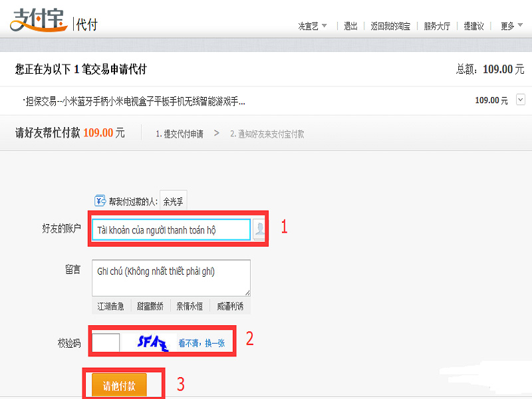Select previous payer 余光孚
The width and height of the screenshot is (532, 399).
coord(173,201)
